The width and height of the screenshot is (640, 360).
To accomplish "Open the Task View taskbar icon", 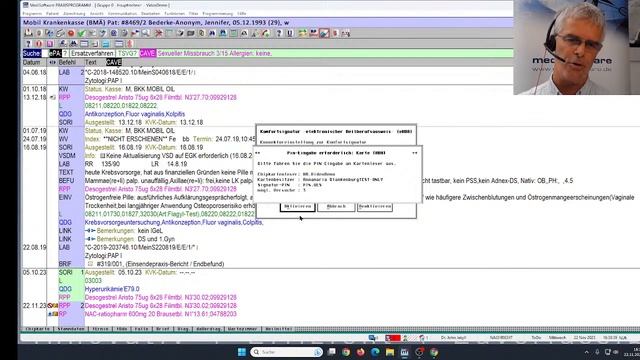I will pos(332,352).
